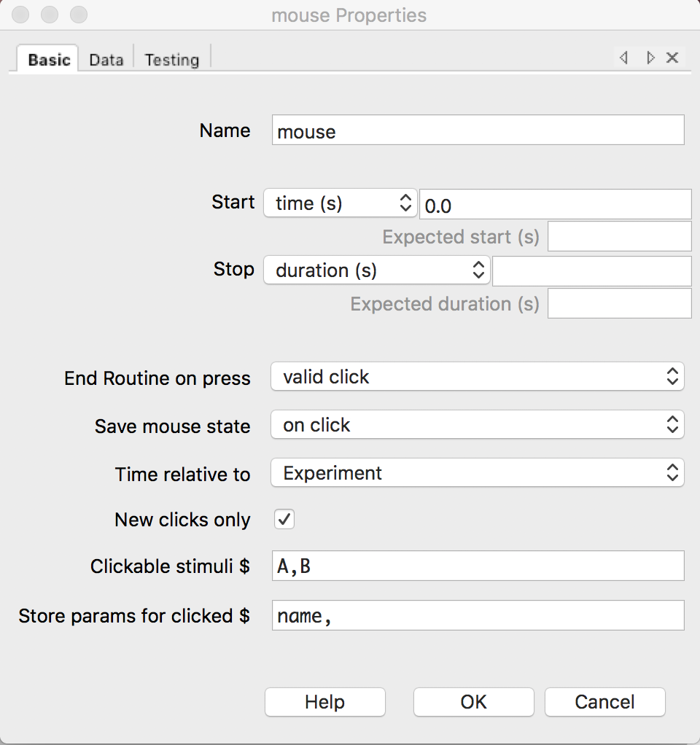Open the Start type dropdown showing time (s)
Image resolution: width=700 pixels, height=745 pixels.
tap(341, 203)
